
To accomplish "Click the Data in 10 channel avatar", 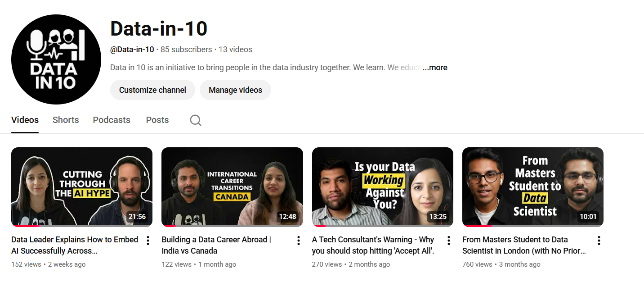I will (x=56, y=59).
